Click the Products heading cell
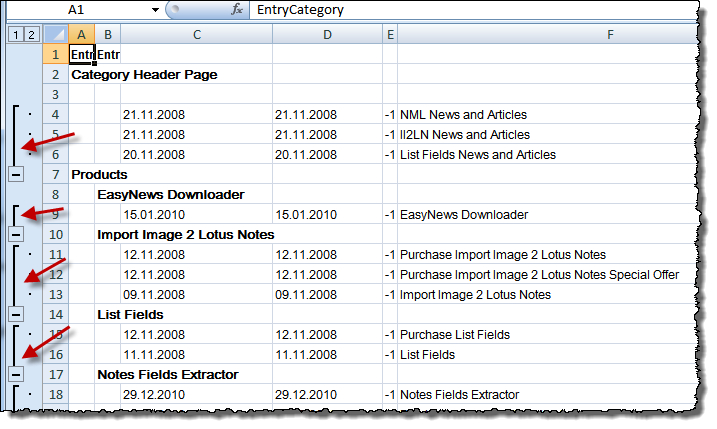Image resolution: width=717 pixels, height=429 pixels. point(99,174)
